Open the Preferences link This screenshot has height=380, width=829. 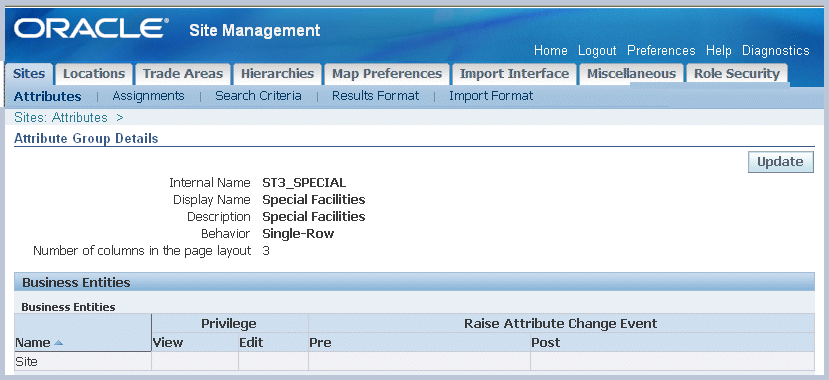[661, 51]
